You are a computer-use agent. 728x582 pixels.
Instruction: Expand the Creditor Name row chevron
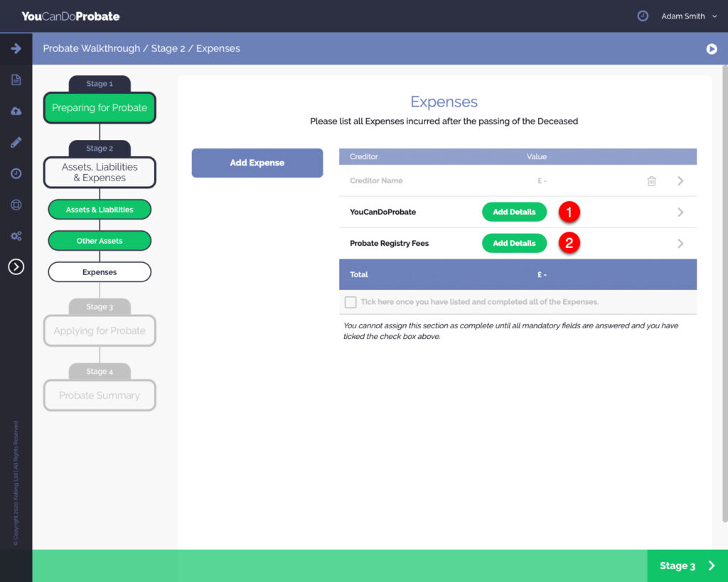point(680,181)
